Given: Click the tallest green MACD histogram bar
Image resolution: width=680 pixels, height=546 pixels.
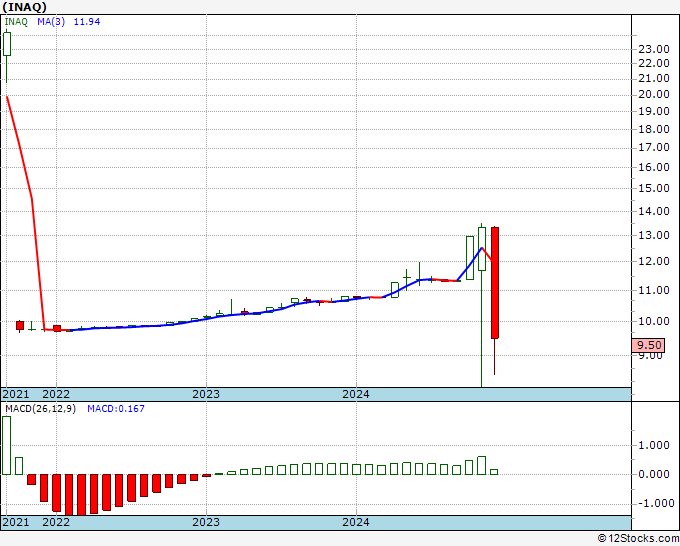Looking at the screenshot, I should [7, 445].
